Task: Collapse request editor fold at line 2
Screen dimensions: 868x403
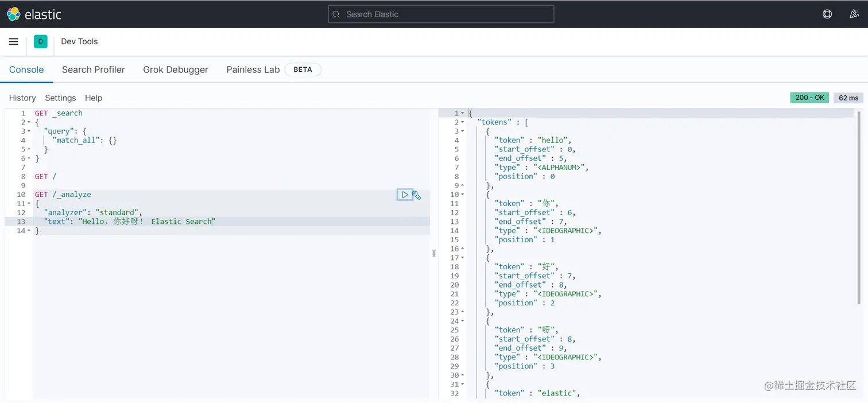Action: 29,122
